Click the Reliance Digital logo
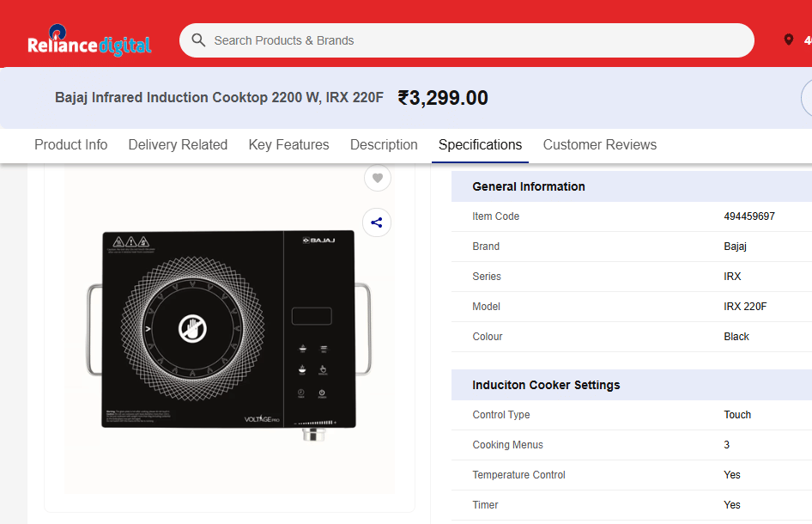 tap(89, 43)
